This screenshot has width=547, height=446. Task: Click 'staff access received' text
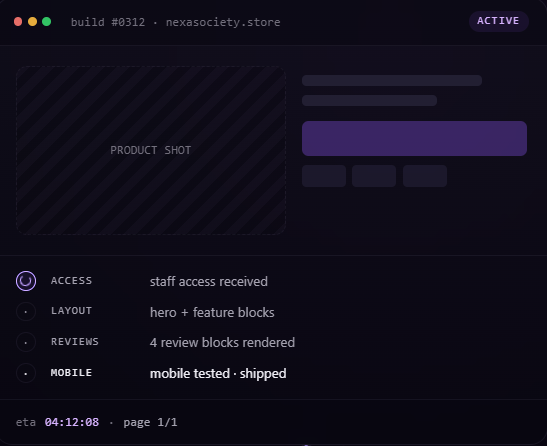click(209, 282)
